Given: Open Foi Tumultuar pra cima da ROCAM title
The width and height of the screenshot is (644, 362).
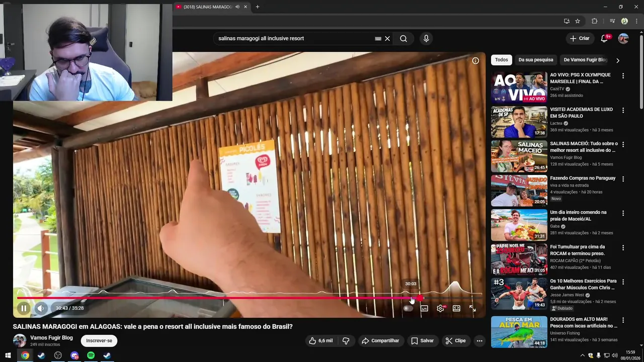Looking at the screenshot, I should [x=578, y=250].
